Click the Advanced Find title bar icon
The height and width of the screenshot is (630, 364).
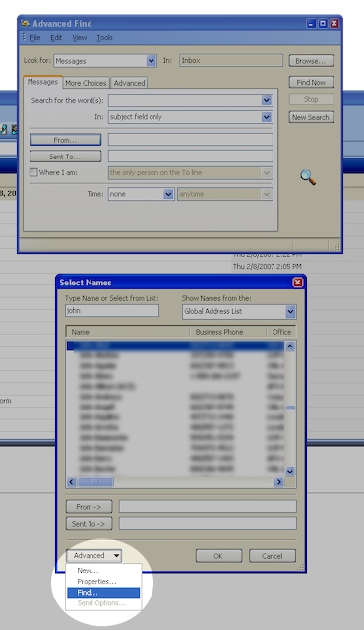point(26,23)
